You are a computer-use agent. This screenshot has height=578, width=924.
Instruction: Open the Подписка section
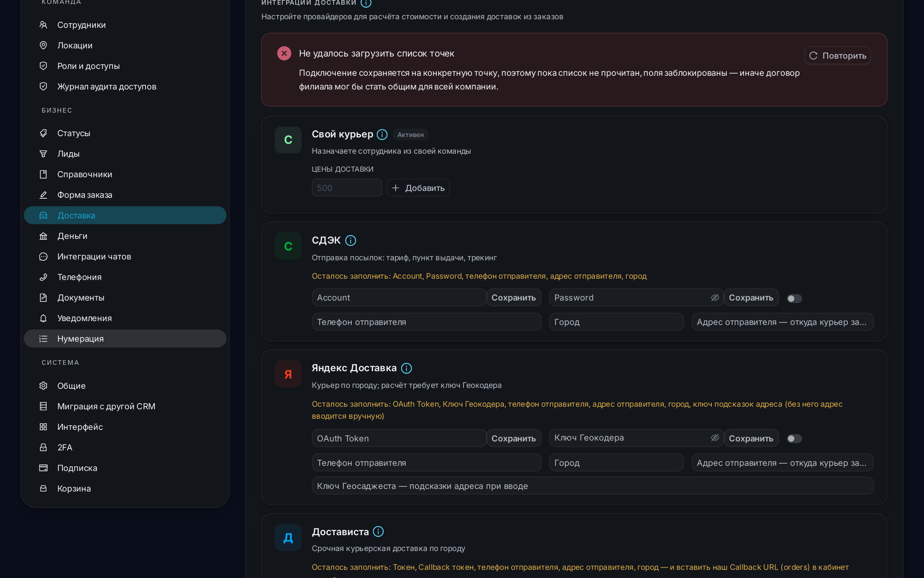pyautogui.click(x=125, y=468)
